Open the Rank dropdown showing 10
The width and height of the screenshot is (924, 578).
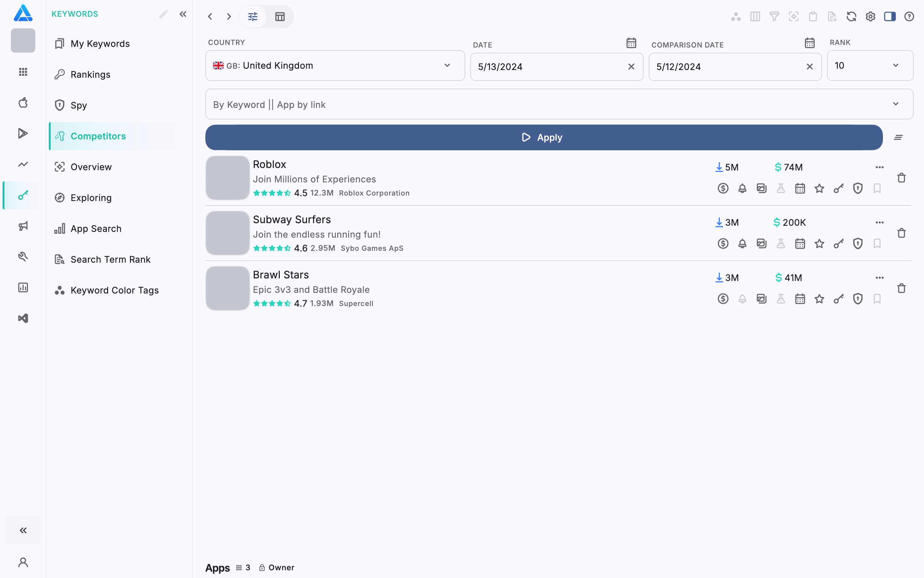point(870,66)
